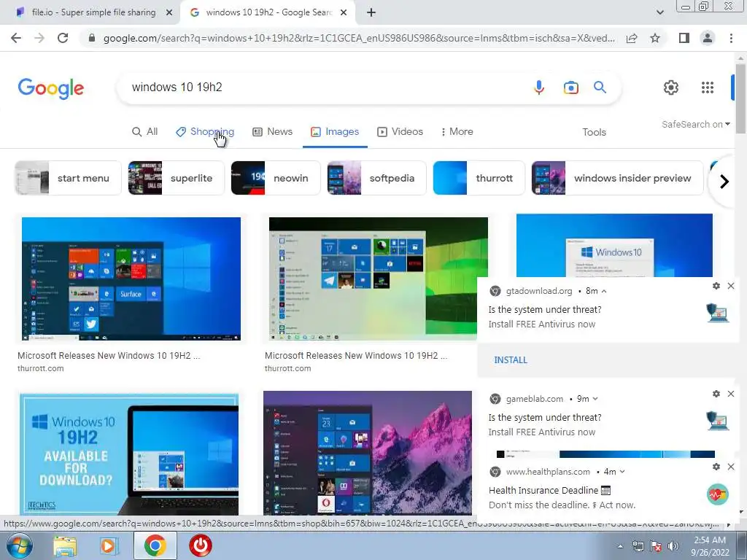The height and width of the screenshot is (560, 747).
Task: Click the lock icon in address bar
Action: (x=92, y=38)
